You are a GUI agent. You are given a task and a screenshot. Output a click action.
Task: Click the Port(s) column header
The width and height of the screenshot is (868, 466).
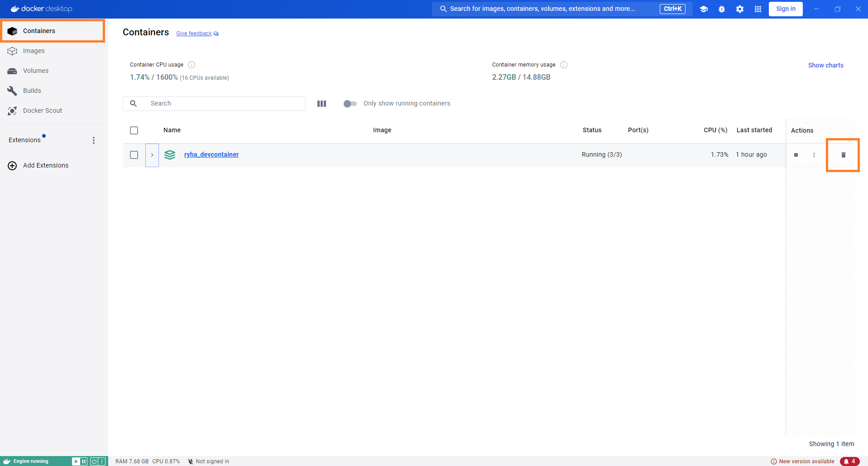coord(638,130)
